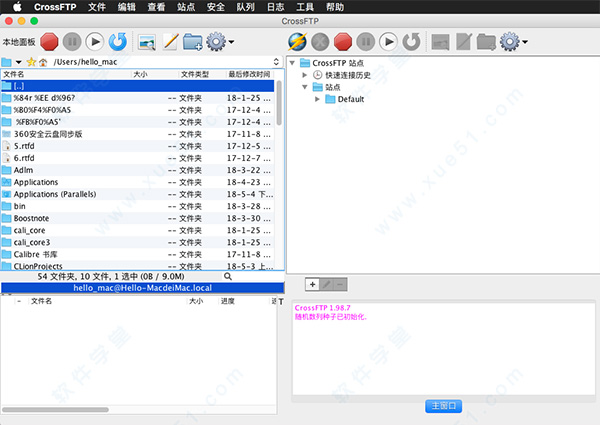Open the 帮助 menu
The image size is (600, 425).
point(335,7)
